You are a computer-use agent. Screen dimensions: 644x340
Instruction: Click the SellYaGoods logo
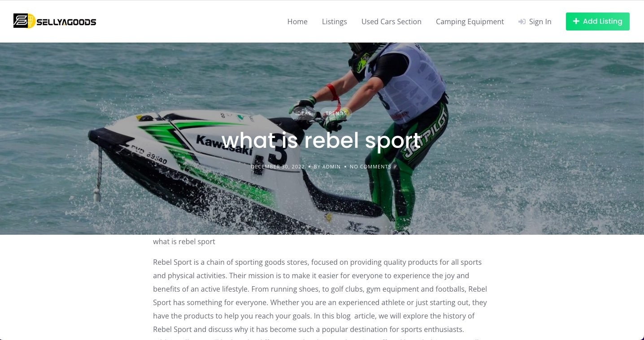click(x=55, y=21)
